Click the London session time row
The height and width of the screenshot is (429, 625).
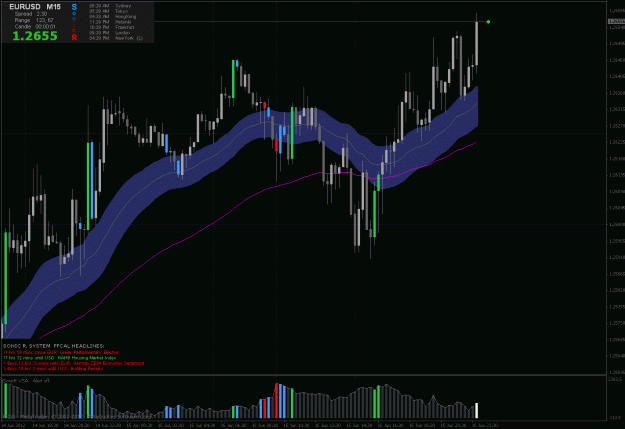[110, 33]
